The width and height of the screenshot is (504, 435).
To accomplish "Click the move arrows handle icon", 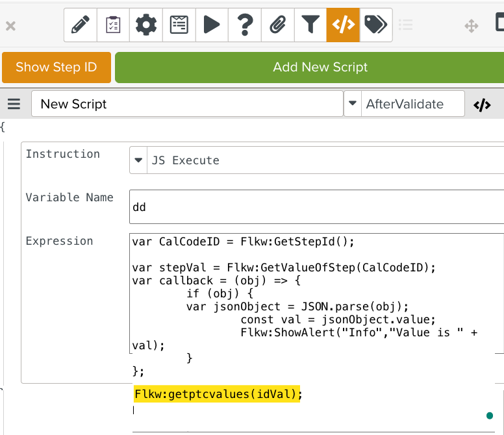I will pyautogui.click(x=471, y=26).
